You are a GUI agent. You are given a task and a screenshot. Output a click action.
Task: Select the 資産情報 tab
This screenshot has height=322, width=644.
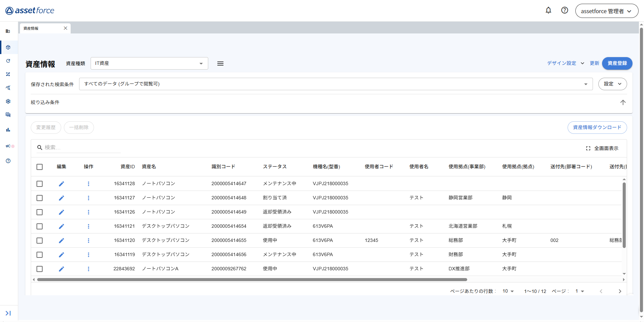pyautogui.click(x=41, y=28)
